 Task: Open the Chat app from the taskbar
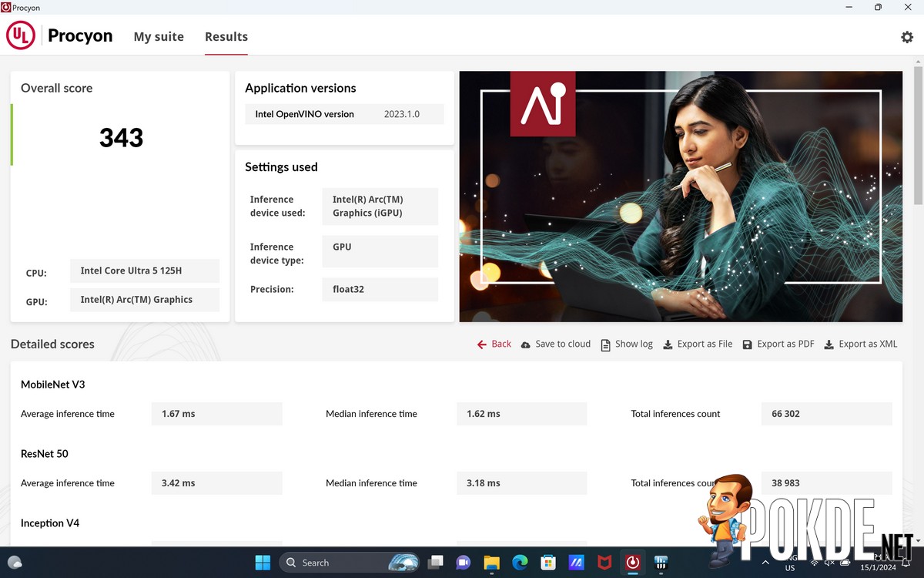(x=464, y=563)
